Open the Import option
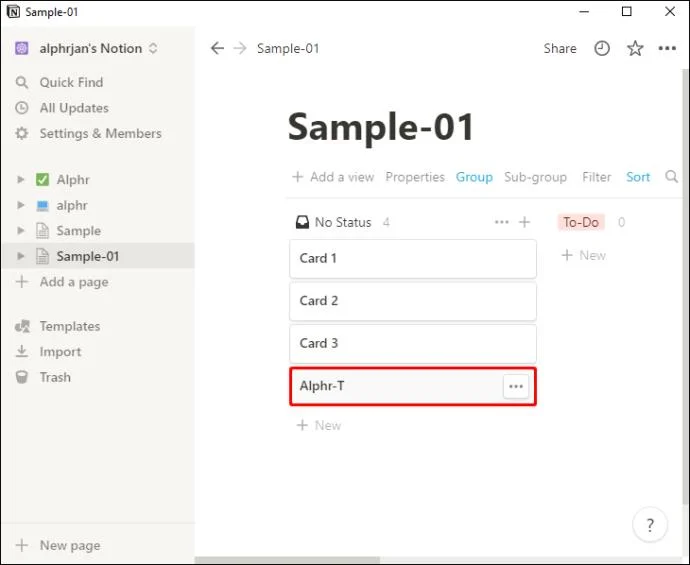This screenshot has height=565, width=690. (60, 352)
